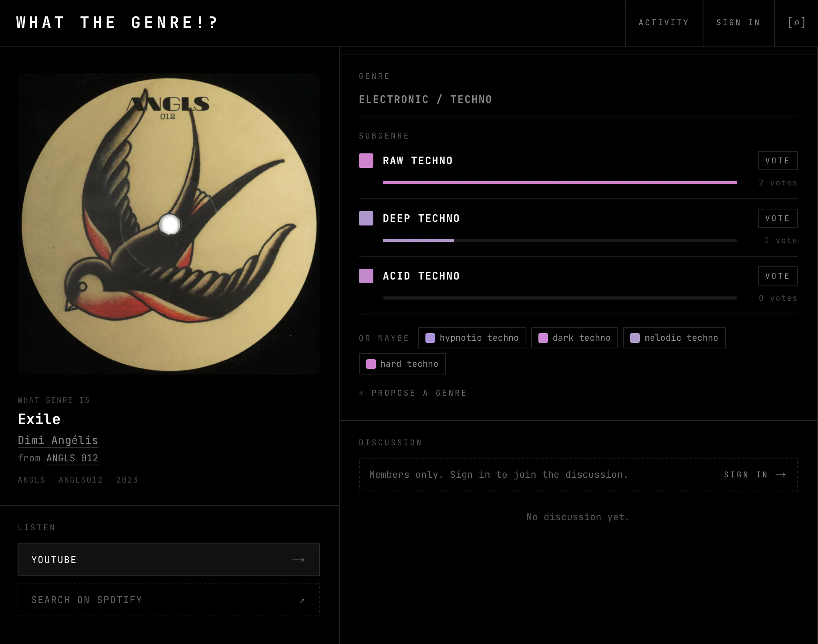Open the Dimi Angélis artist link
The width and height of the screenshot is (818, 644).
tap(58, 441)
